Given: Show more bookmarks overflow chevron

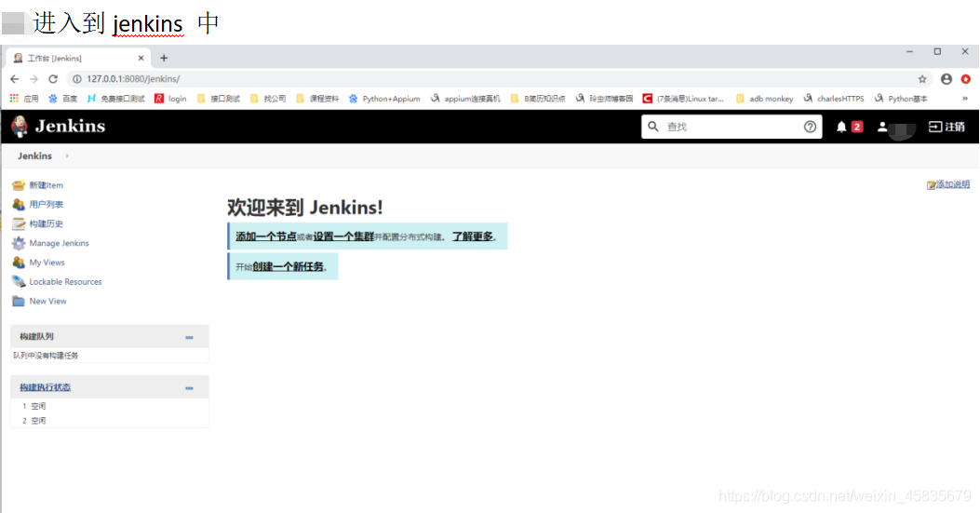Looking at the screenshot, I should pyautogui.click(x=965, y=99).
